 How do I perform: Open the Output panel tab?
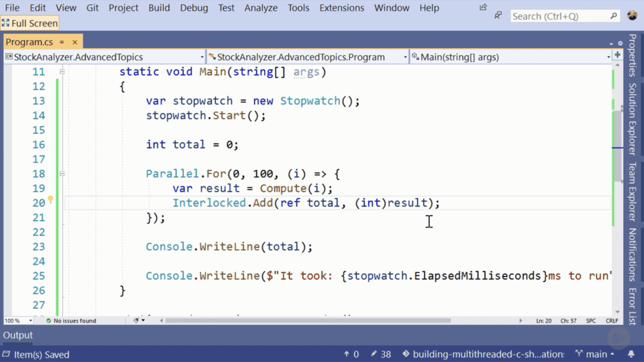[x=18, y=335]
